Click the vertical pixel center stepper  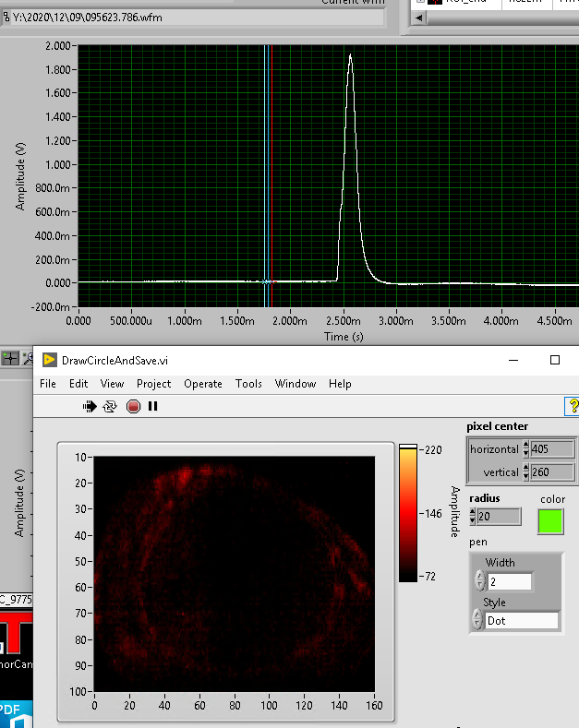(526, 472)
